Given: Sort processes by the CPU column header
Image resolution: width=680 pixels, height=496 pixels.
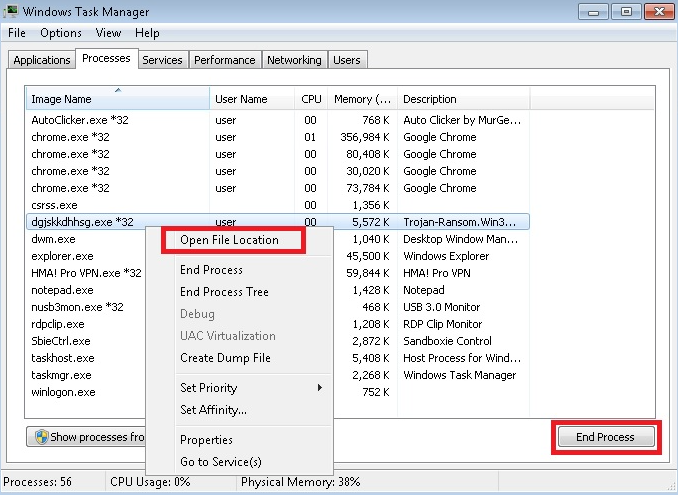Looking at the screenshot, I should point(311,99).
